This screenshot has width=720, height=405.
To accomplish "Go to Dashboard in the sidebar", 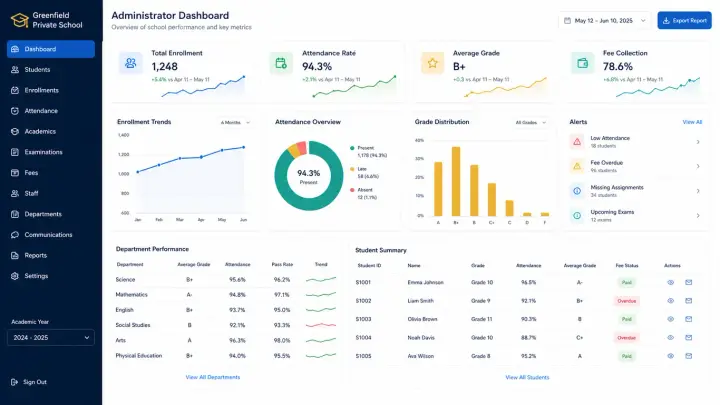I will (x=51, y=49).
